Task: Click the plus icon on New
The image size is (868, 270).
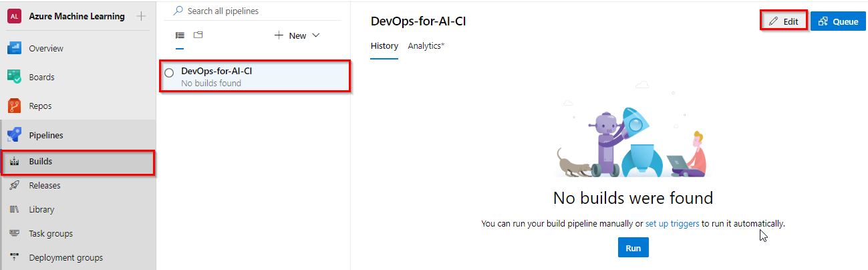Action: pos(279,35)
